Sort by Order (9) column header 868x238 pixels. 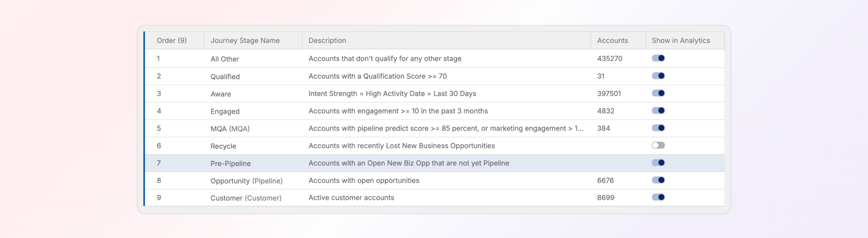point(171,40)
